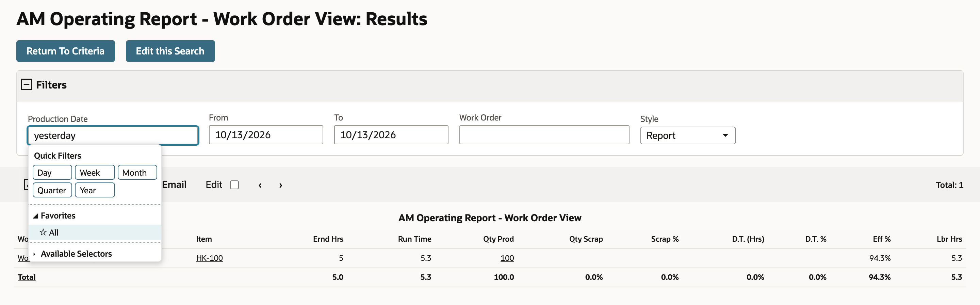Open the Style dropdown showing Report
The height and width of the screenshot is (305, 980).
[687, 135]
